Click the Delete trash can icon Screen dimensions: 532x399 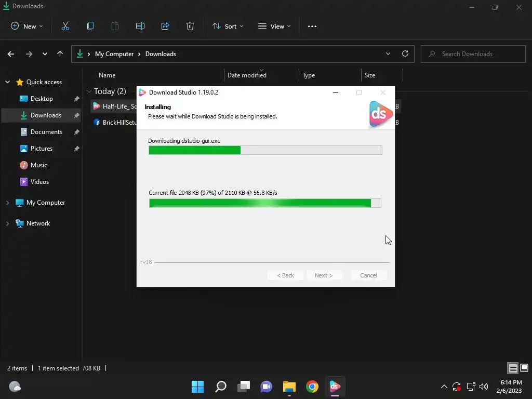pyautogui.click(x=190, y=26)
